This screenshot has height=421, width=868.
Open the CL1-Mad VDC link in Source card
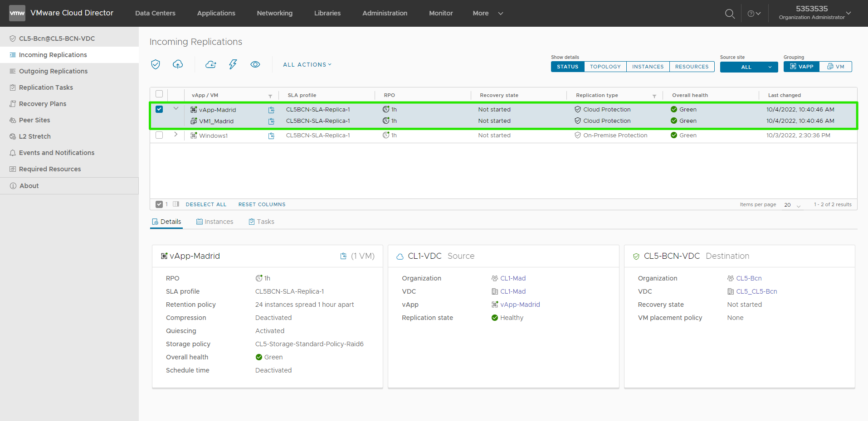pyautogui.click(x=513, y=291)
